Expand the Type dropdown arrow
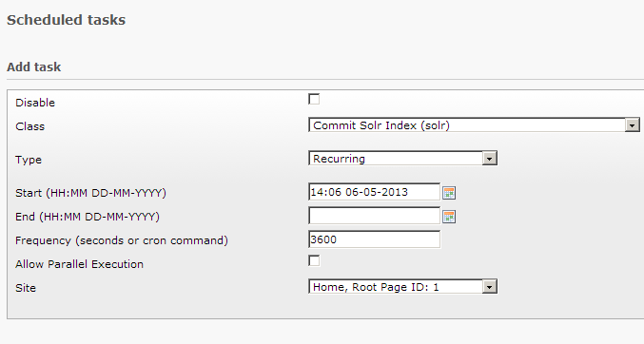Screen dimensions: 644x344 pos(489,159)
